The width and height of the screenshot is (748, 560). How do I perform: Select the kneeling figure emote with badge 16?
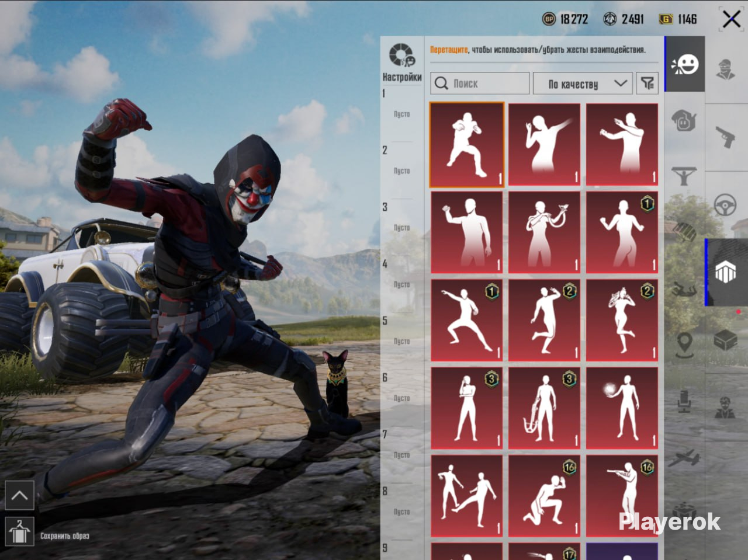544,496
